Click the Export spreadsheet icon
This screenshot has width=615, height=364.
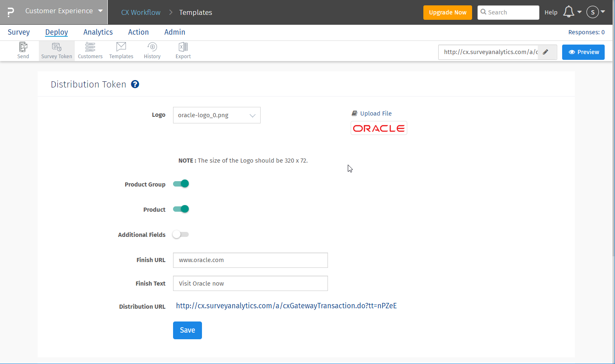183,51
